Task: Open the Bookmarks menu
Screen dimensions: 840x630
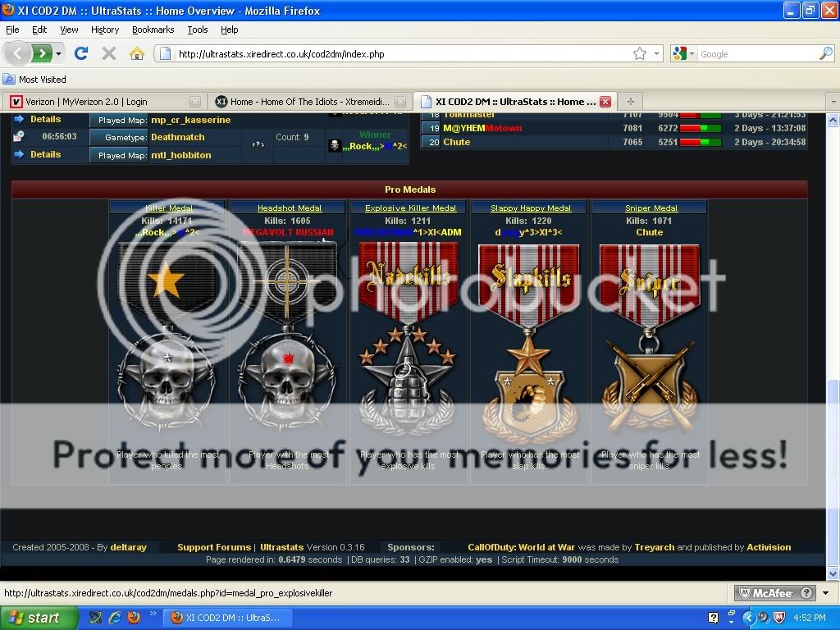Action: click(x=153, y=30)
